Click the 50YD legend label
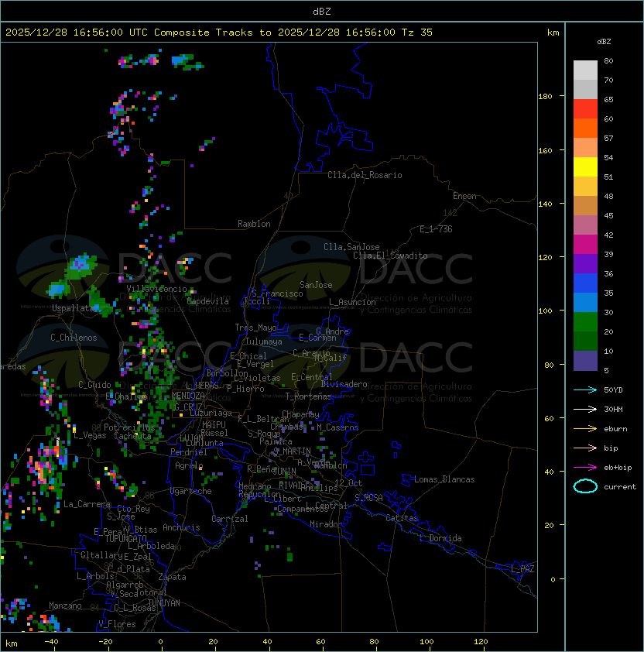The height and width of the screenshot is (652, 644). tap(613, 390)
